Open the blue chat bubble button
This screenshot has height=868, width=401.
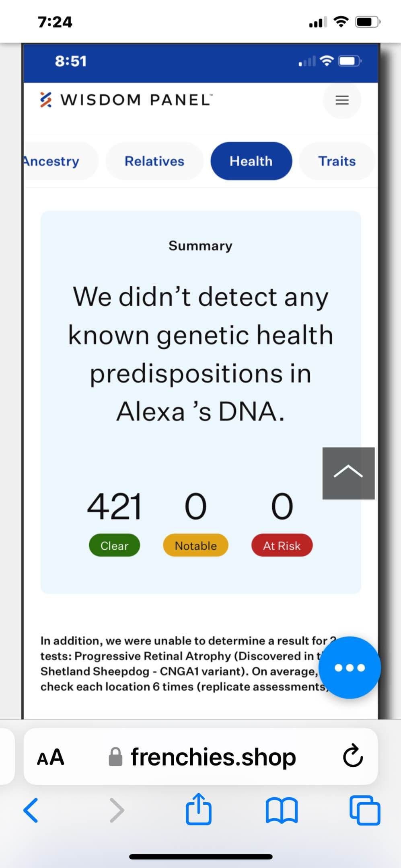point(350,667)
